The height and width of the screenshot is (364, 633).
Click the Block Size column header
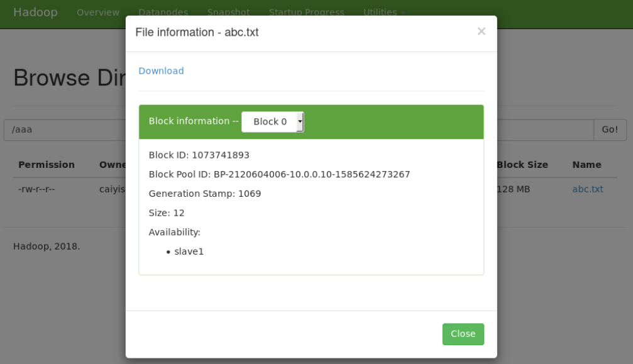[522, 165]
